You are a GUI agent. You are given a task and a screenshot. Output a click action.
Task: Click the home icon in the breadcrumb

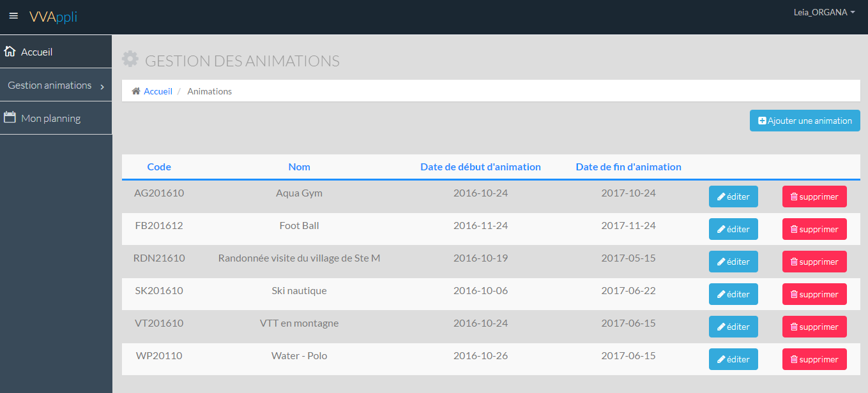[x=136, y=91]
